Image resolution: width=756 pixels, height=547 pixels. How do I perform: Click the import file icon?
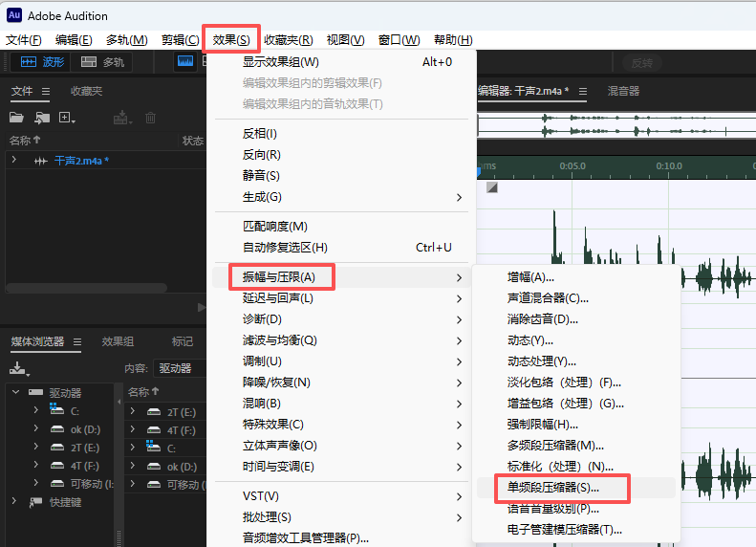pos(42,118)
